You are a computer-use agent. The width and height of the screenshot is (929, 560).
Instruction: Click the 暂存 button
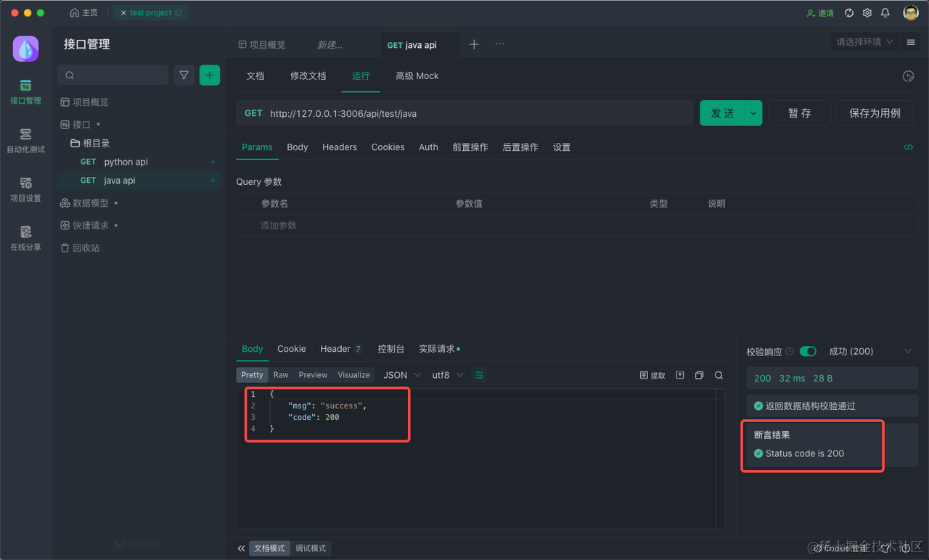(x=800, y=113)
